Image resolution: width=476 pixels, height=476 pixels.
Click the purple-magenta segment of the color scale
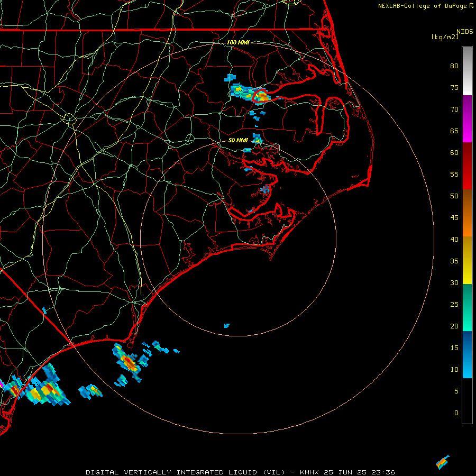click(x=467, y=118)
